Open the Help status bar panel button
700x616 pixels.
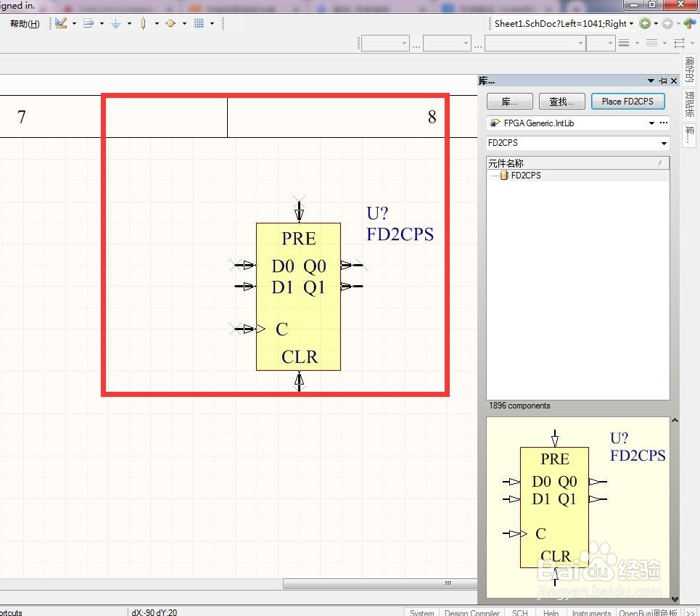click(x=551, y=612)
